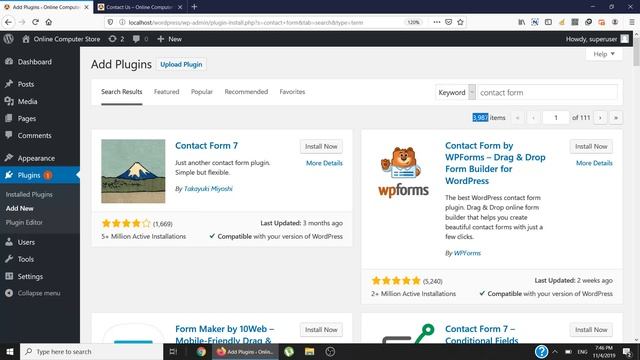Image resolution: width=640 pixels, height=360 pixels.
Task: View More Details for Contact Form 7
Action: point(324,163)
